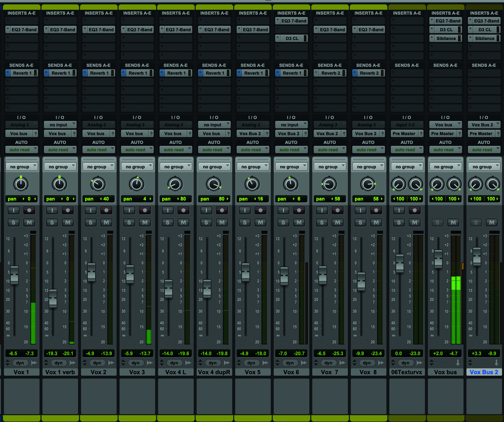The height and width of the screenshot is (422, 504).
Task: Open auto read dropdown on Vox 1
Action: [x=22, y=150]
